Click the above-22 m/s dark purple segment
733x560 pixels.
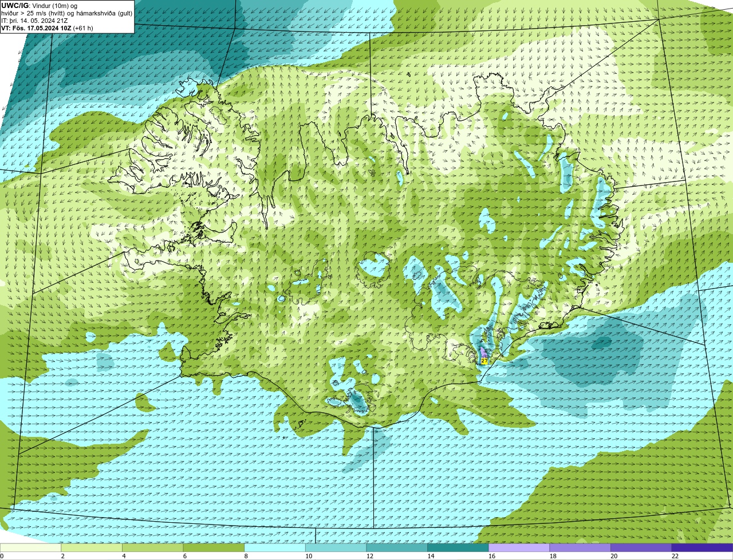702,547
